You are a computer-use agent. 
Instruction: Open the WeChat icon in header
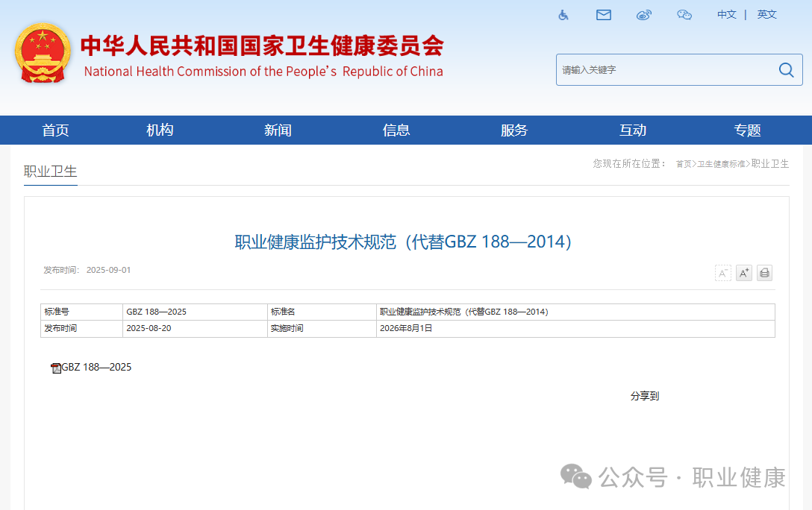[684, 15]
